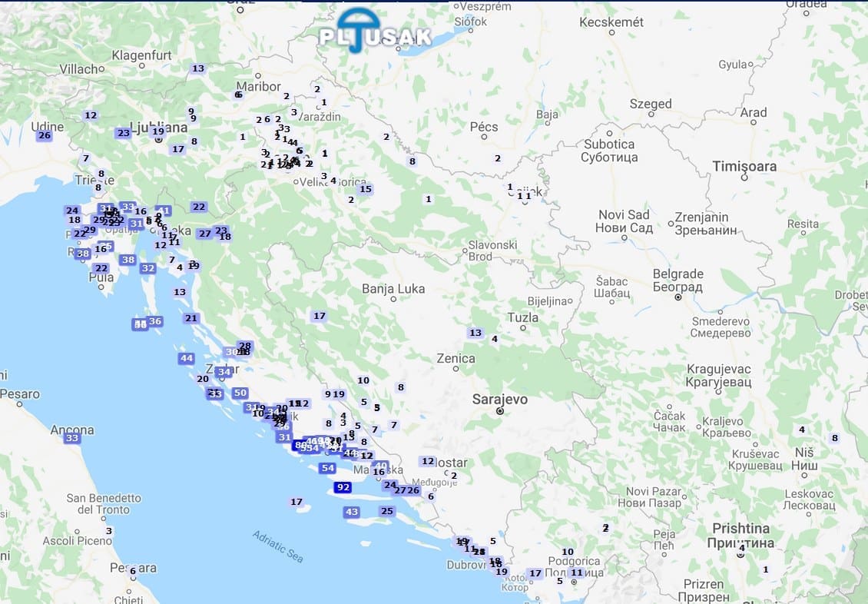Click the 17 marker below Banja Luka
This screenshot has width=868, height=604.
point(320,316)
